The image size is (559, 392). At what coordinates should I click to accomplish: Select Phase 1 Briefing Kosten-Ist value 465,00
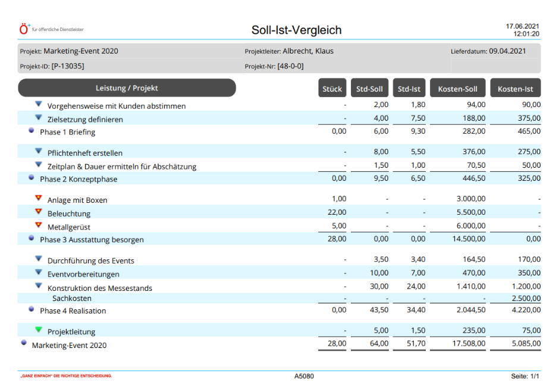point(529,131)
